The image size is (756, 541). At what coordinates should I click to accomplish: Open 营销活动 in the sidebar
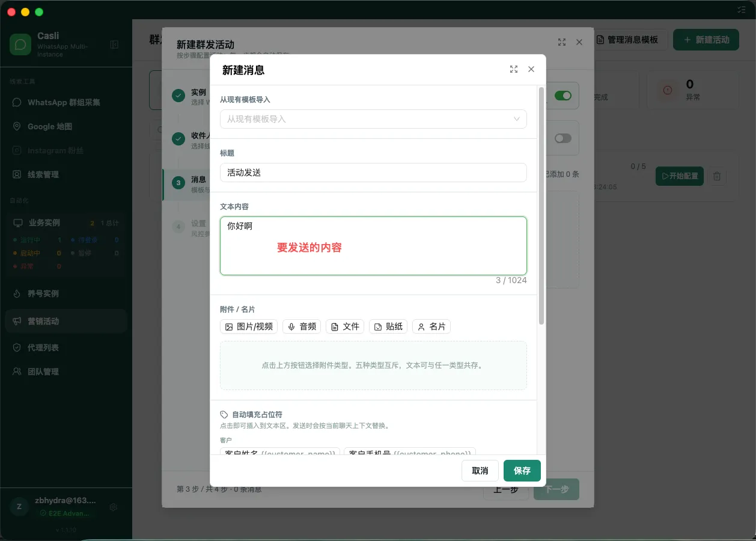(x=66, y=321)
